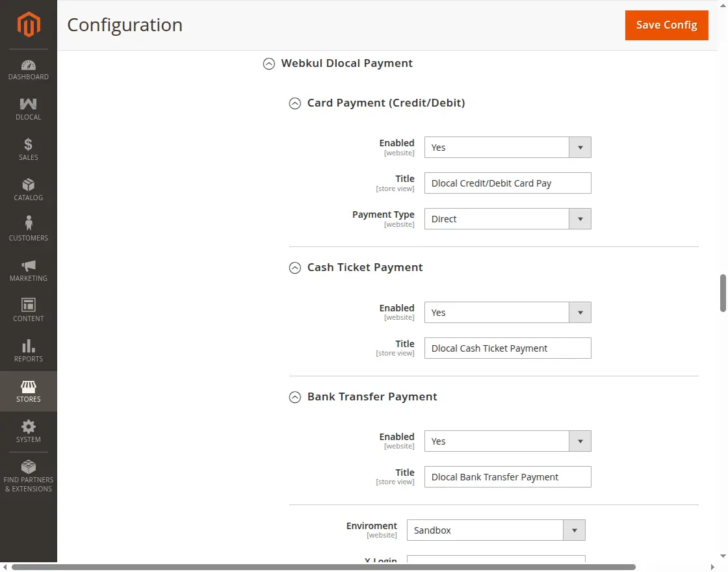Image resolution: width=728 pixels, height=572 pixels.
Task: Open the Content menu item
Action: pos(29,310)
